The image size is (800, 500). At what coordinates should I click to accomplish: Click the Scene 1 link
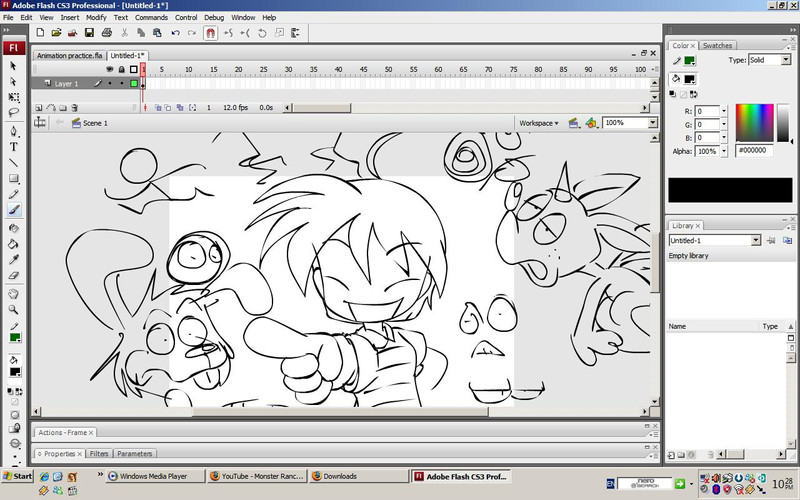point(95,123)
